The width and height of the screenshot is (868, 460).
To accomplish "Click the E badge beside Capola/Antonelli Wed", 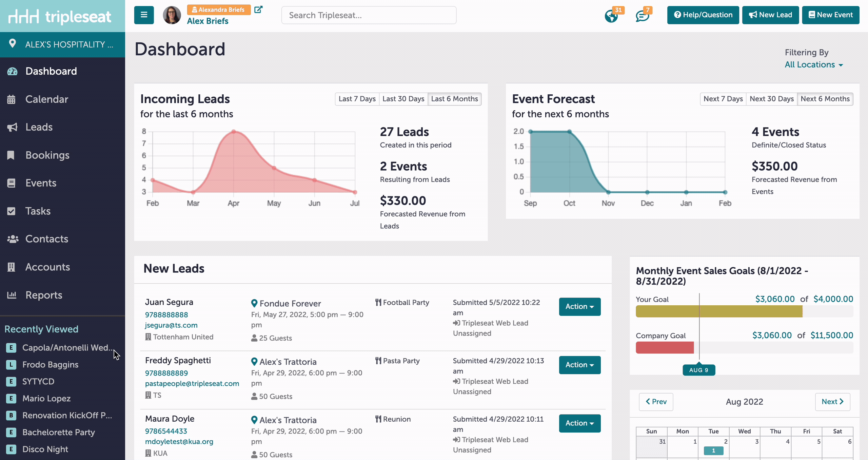I will coord(11,347).
